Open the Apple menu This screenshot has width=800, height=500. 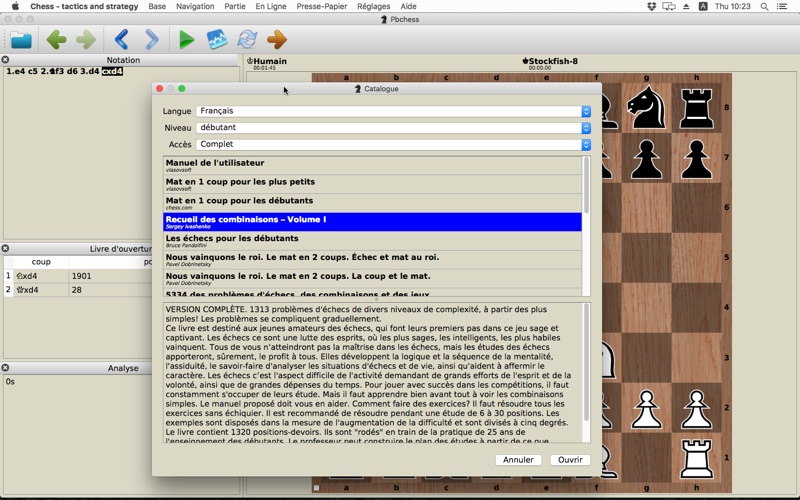(15, 6)
